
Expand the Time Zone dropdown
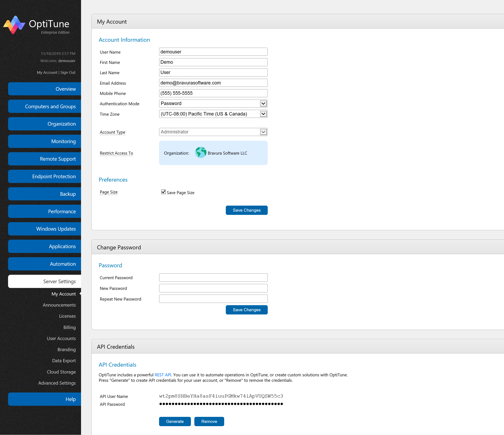[213, 114]
